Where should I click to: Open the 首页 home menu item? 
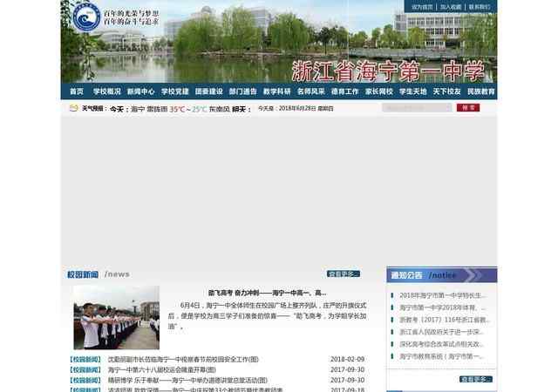[x=77, y=91]
